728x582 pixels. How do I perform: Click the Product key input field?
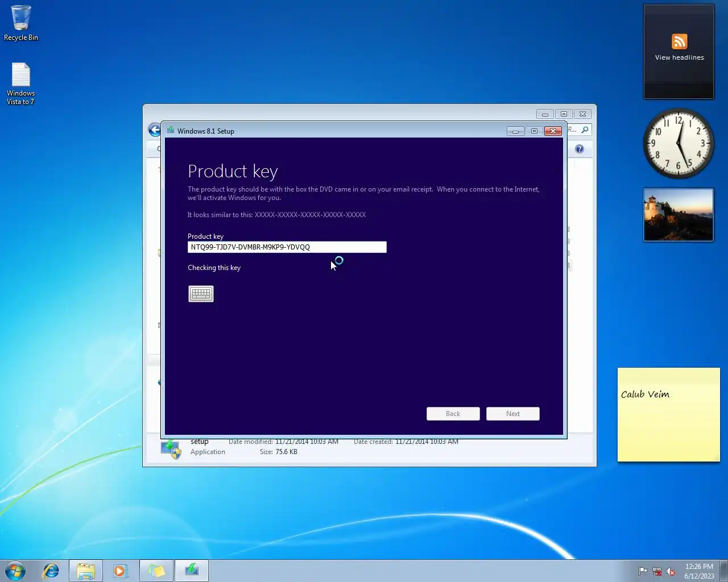click(287, 247)
